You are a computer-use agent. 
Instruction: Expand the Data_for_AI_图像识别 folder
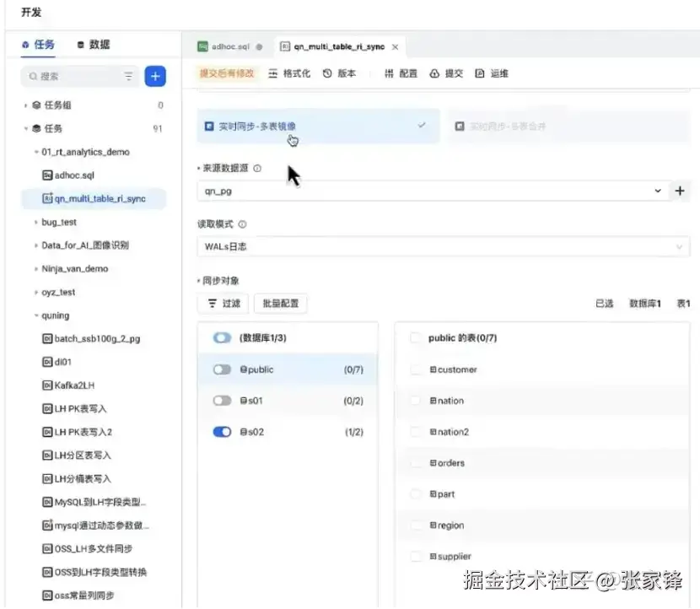(36, 245)
